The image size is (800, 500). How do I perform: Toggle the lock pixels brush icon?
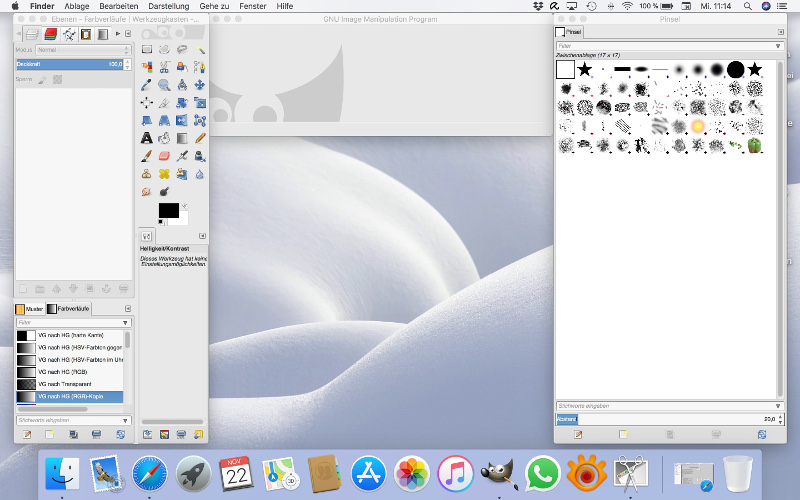(x=43, y=79)
